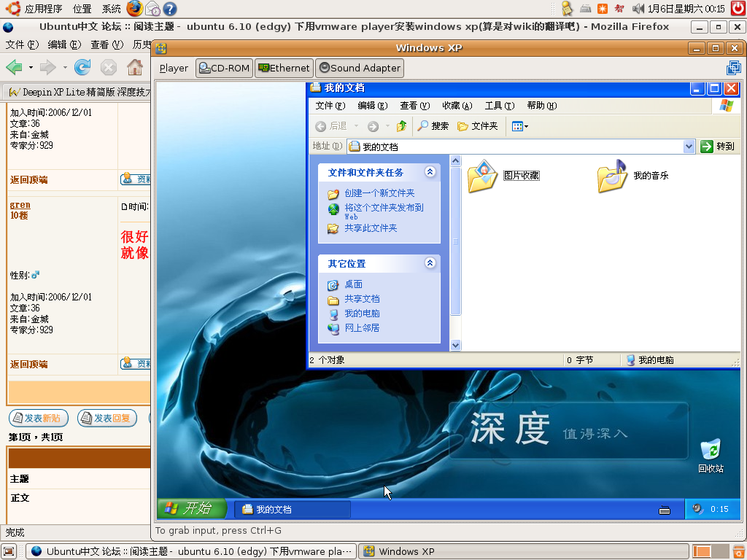The width and height of the screenshot is (747, 560).
Task: Open the 帮助 menu in 我的文档 window
Action: 542,106
